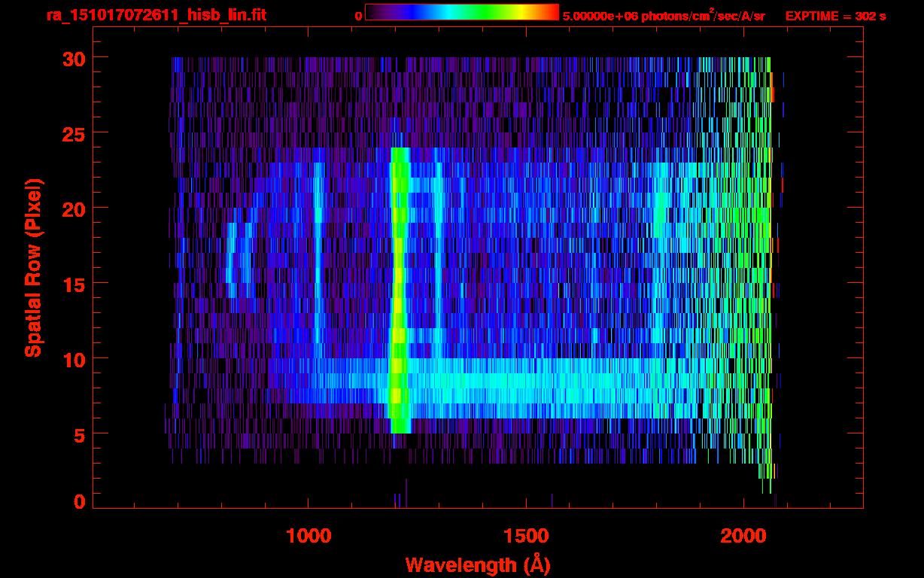The width and height of the screenshot is (924, 578).
Task: Click the 5.00000e+06 photons colorbar maximum label
Action: 664,15
